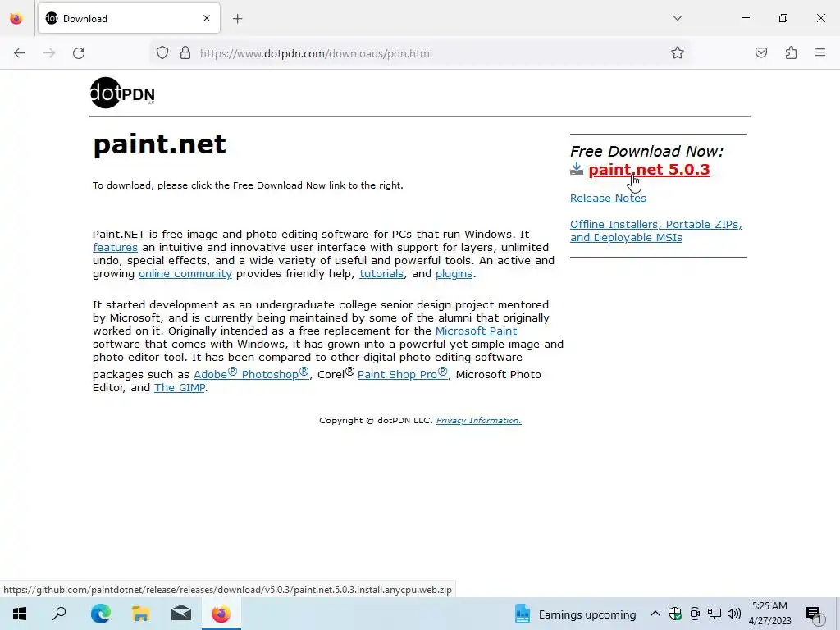Open the plugins link
Image resolution: width=840 pixels, height=630 pixels.
pyautogui.click(x=454, y=274)
